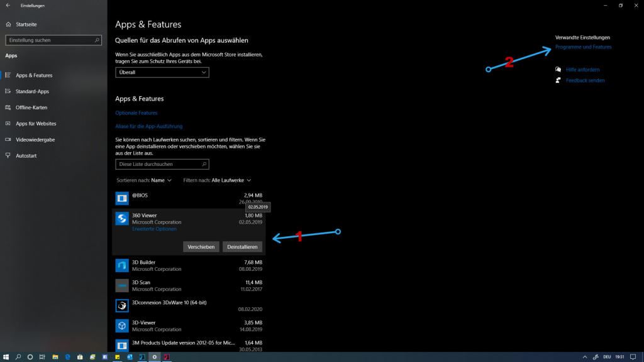Open Standard-Apps settings page
The width and height of the screenshot is (644, 362).
pyautogui.click(x=33, y=91)
